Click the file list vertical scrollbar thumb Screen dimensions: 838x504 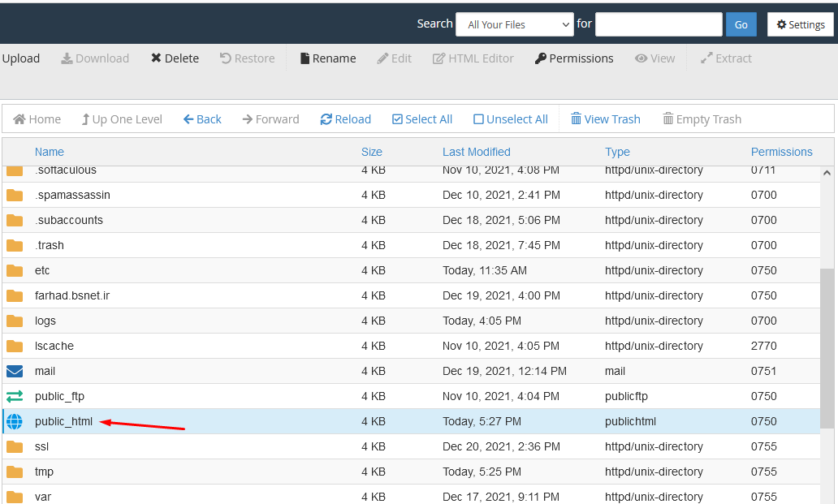[x=827, y=350]
